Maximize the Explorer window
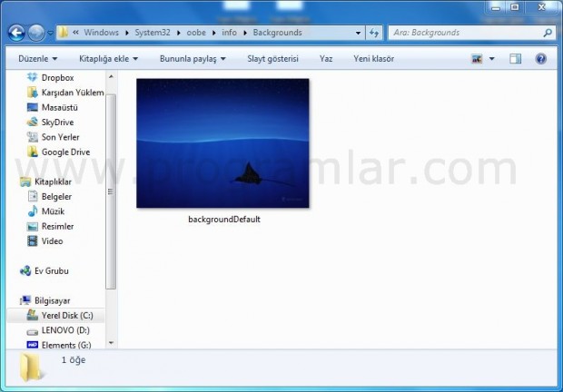 click(x=515, y=7)
